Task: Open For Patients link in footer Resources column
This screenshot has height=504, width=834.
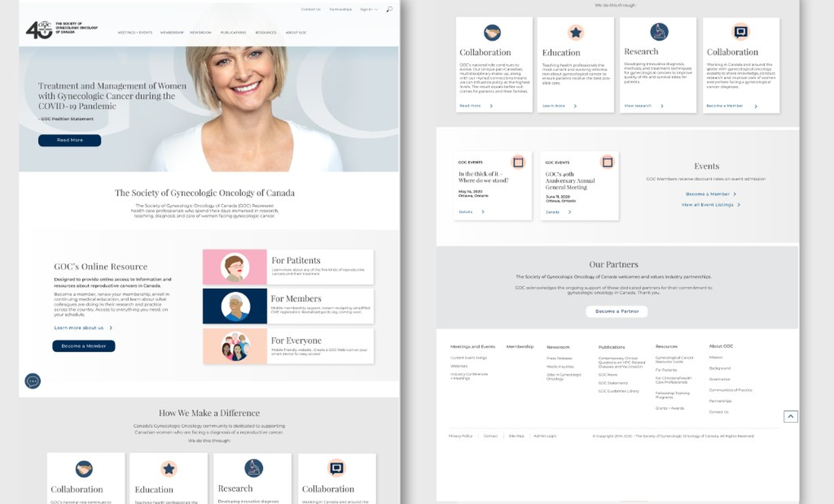Action: pyautogui.click(x=666, y=370)
